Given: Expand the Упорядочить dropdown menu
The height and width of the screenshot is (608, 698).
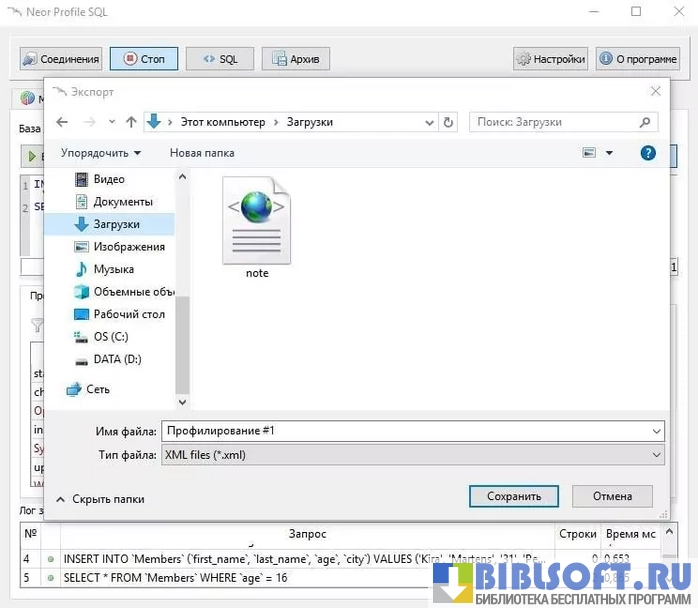Looking at the screenshot, I should tap(100, 153).
